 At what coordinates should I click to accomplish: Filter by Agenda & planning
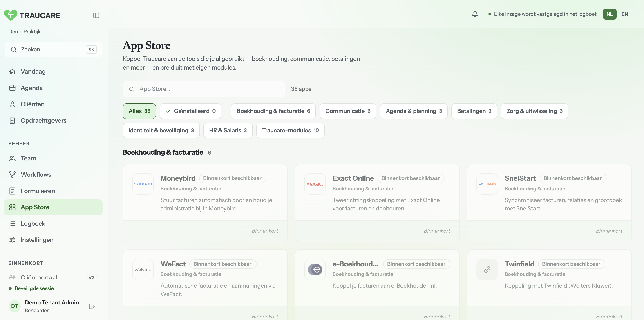pyautogui.click(x=414, y=111)
